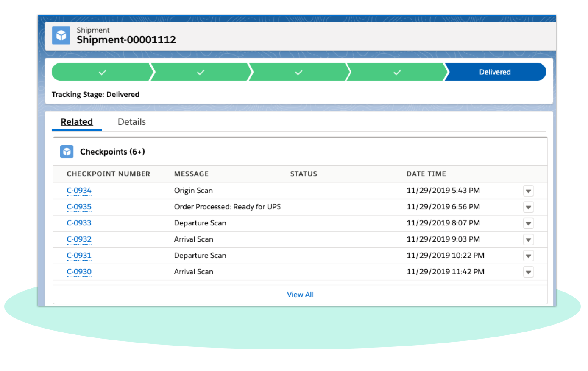
Task: Open the Checkpoints (6+) related list
Action: (112, 152)
